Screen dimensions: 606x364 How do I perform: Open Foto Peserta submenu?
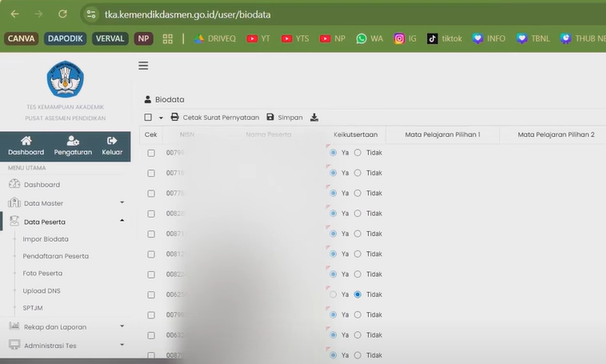pyautogui.click(x=43, y=273)
